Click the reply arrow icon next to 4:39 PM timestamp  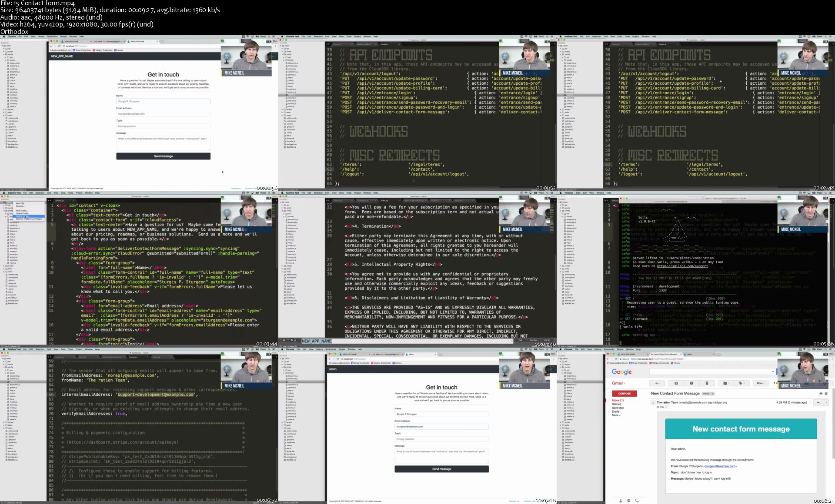click(x=818, y=402)
